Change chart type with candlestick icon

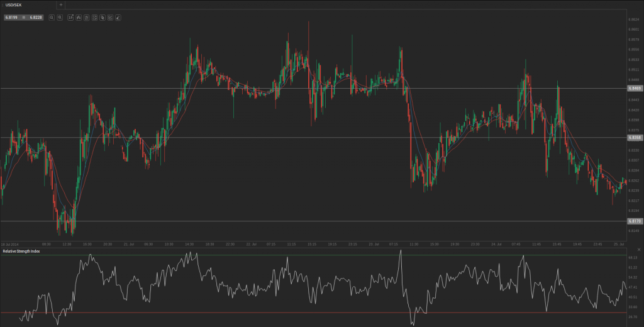click(x=78, y=18)
